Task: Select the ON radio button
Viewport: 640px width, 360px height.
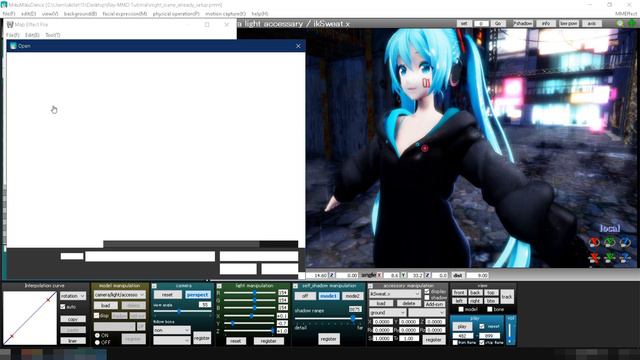Action: pos(97,335)
